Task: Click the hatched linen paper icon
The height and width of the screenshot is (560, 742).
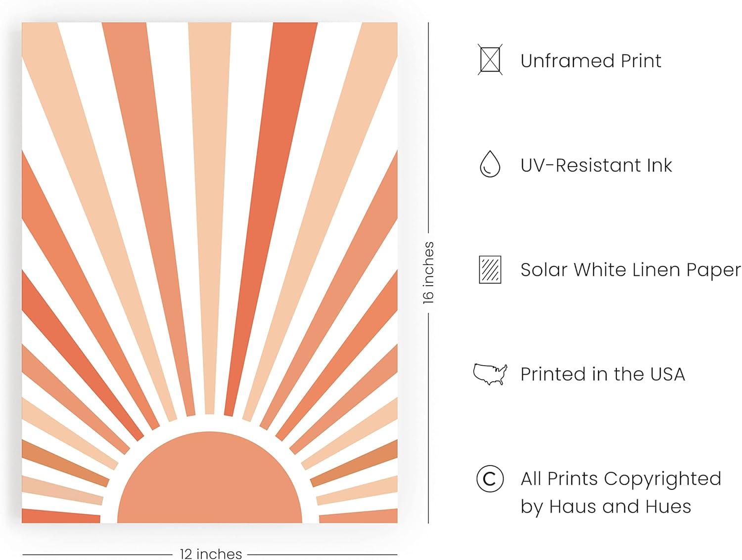Action: coord(490,269)
